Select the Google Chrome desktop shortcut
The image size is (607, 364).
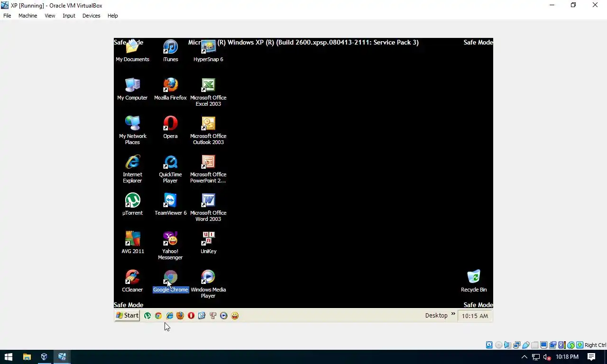(x=170, y=281)
